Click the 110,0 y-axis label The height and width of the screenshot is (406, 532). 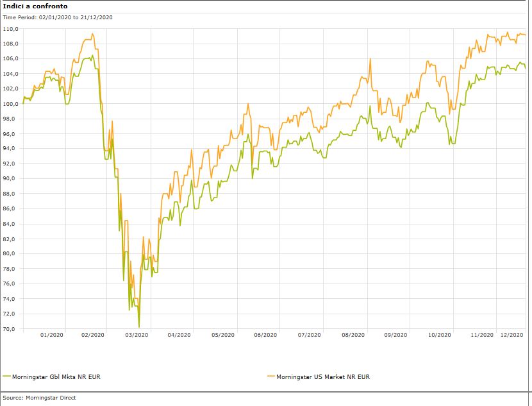click(x=10, y=29)
